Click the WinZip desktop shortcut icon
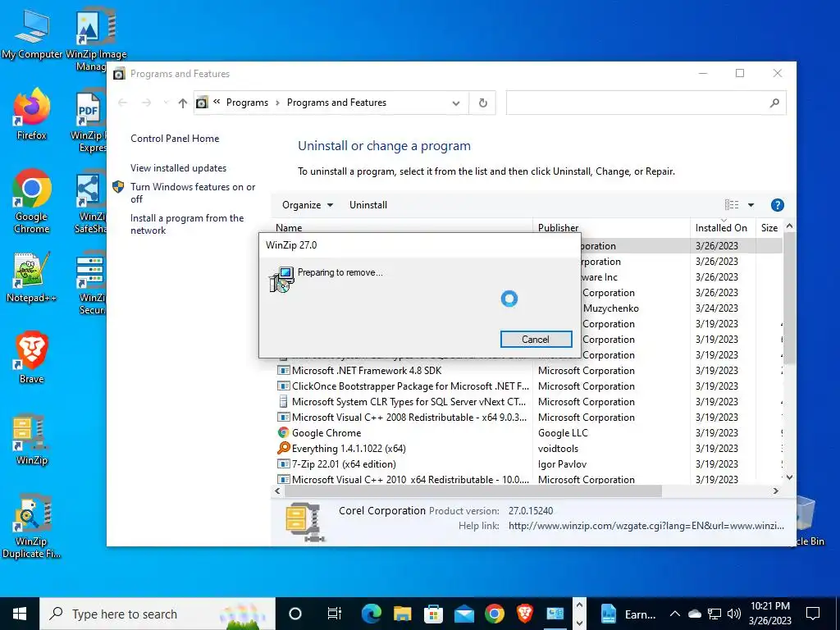The width and height of the screenshot is (840, 630). tap(32, 439)
